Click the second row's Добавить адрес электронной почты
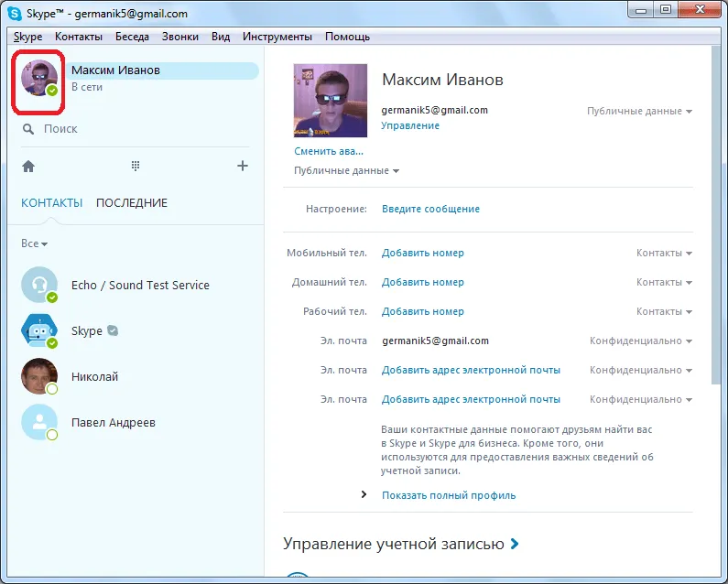 click(471, 370)
